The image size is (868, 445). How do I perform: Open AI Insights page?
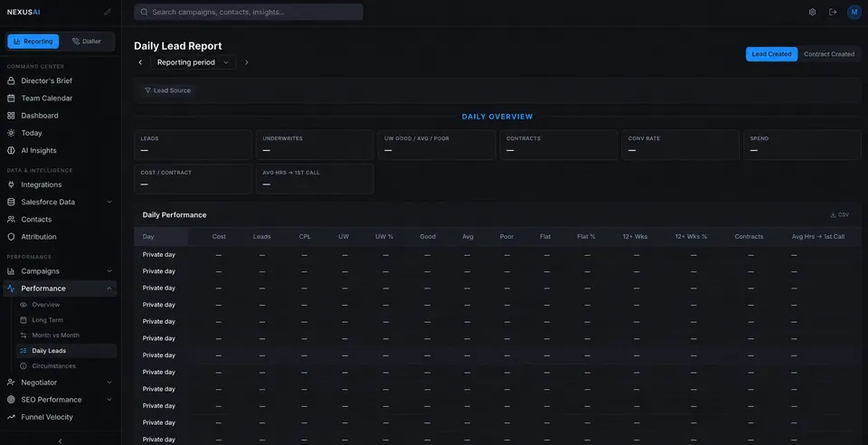click(60, 150)
